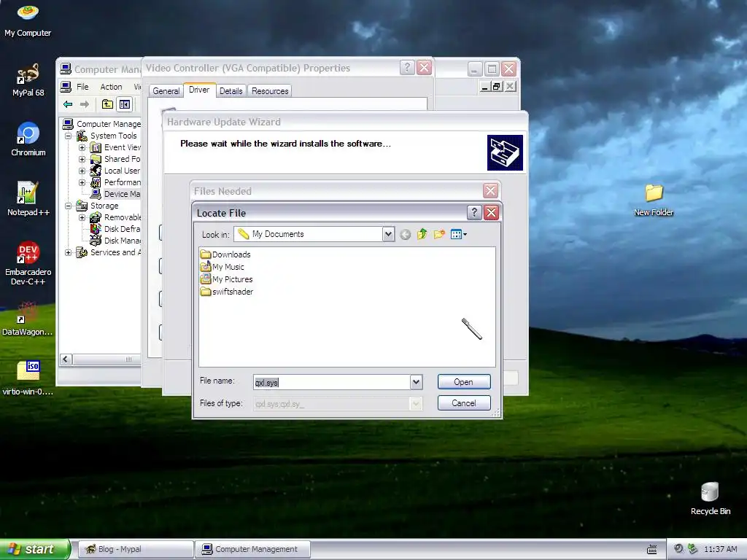Select the New Folder desktop icon
Viewport: 747px width, 560px height.
(654, 200)
